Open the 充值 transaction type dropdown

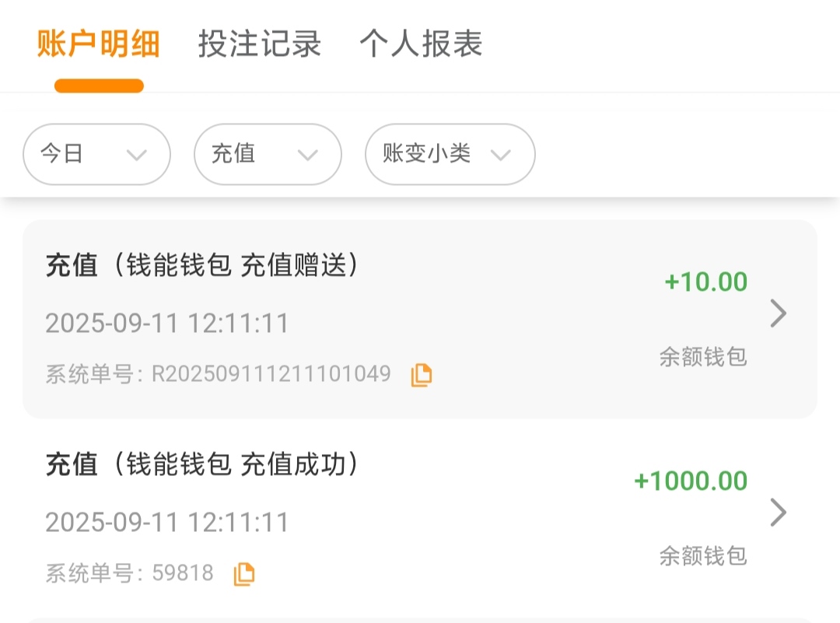[268, 154]
